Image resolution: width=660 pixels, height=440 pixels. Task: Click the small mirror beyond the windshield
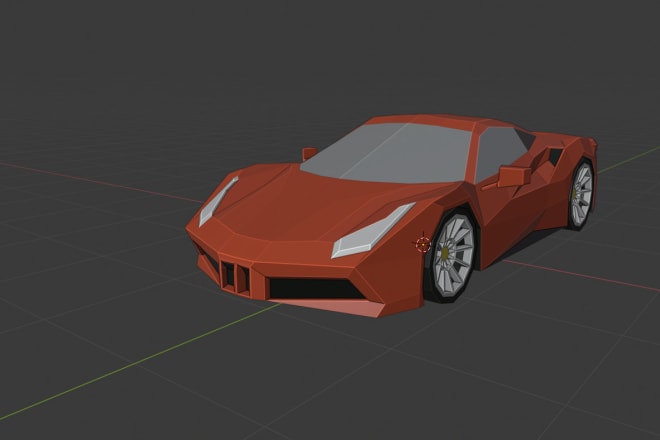[309, 154]
